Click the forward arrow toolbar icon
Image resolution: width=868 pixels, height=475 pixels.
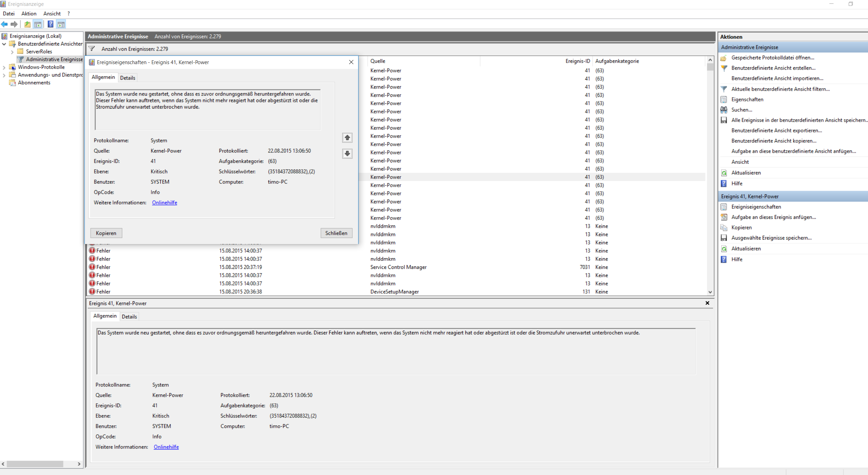14,24
